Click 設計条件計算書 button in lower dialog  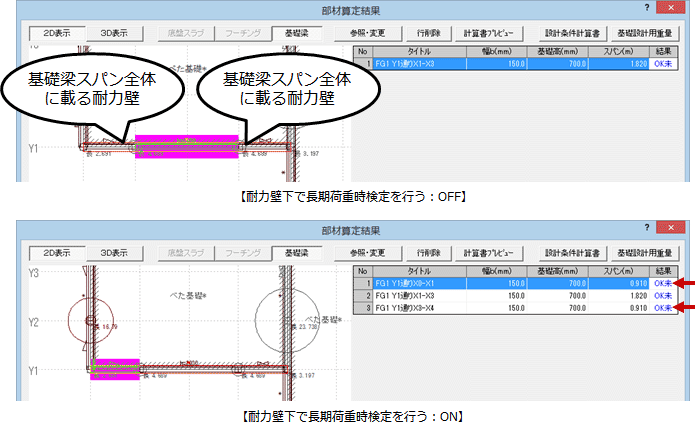[x=569, y=253]
